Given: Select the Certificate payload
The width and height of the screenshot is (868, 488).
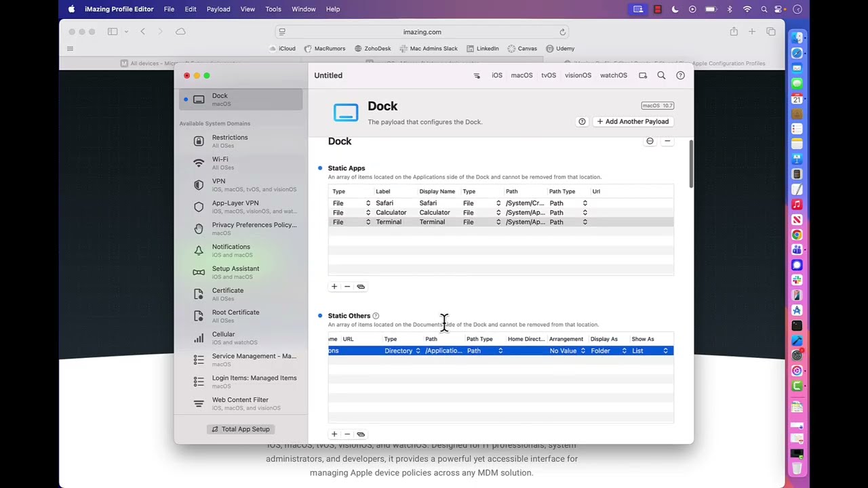Looking at the screenshot, I should [241, 294].
